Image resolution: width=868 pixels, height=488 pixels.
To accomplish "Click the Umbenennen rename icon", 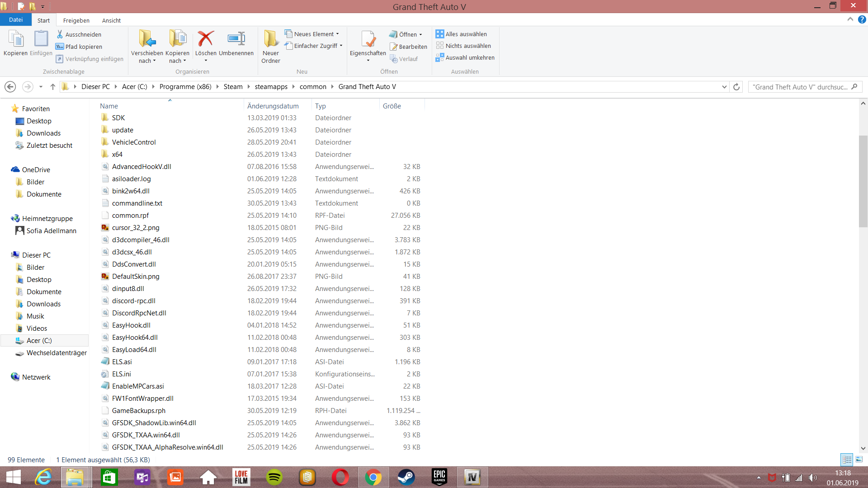I will point(236,39).
